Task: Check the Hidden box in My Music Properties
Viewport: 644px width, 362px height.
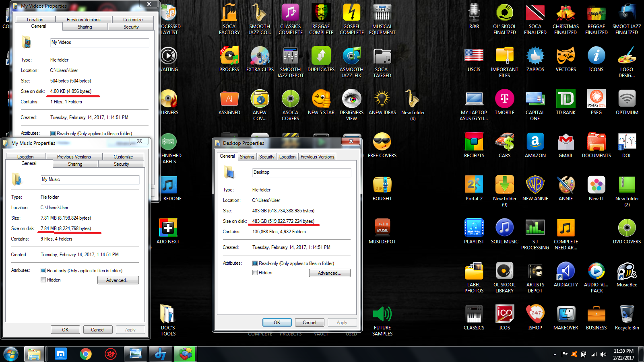Action: [x=43, y=280]
